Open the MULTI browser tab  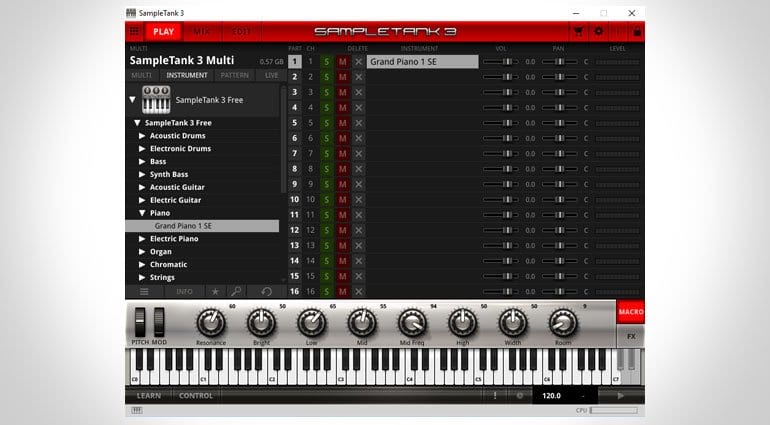(x=141, y=75)
